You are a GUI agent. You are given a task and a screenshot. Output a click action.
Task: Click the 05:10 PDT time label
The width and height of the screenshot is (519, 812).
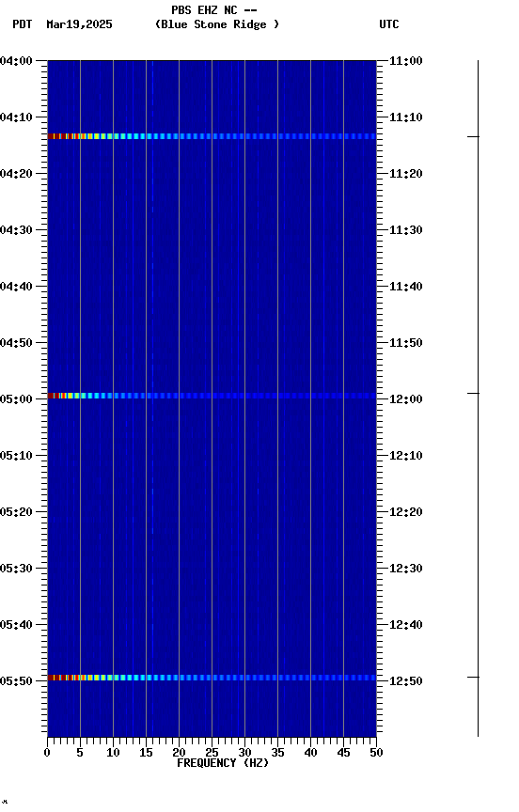[16, 456]
